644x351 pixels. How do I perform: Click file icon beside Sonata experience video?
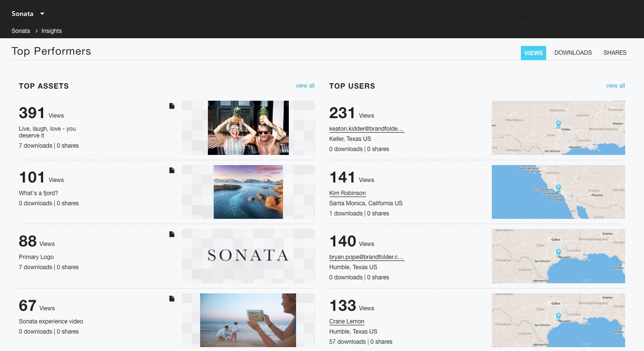(x=172, y=299)
